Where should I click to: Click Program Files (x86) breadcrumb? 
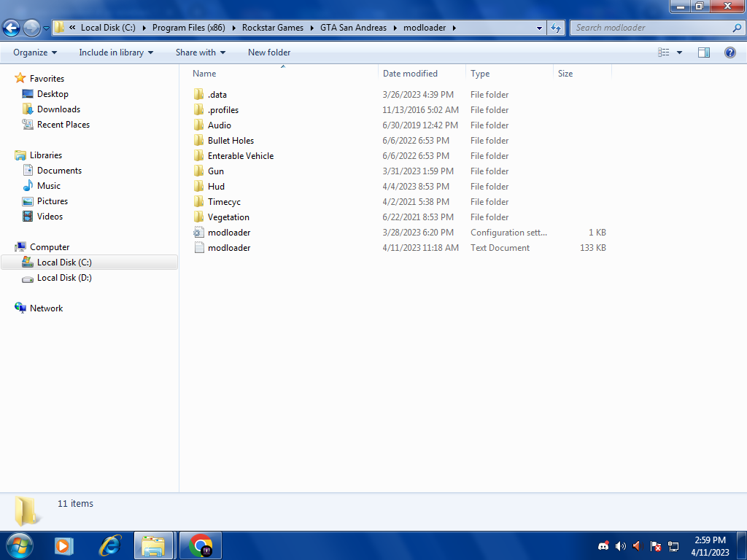(189, 28)
